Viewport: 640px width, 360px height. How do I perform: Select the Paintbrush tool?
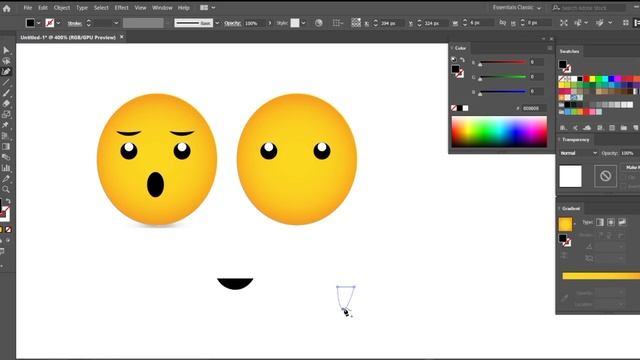[6, 93]
